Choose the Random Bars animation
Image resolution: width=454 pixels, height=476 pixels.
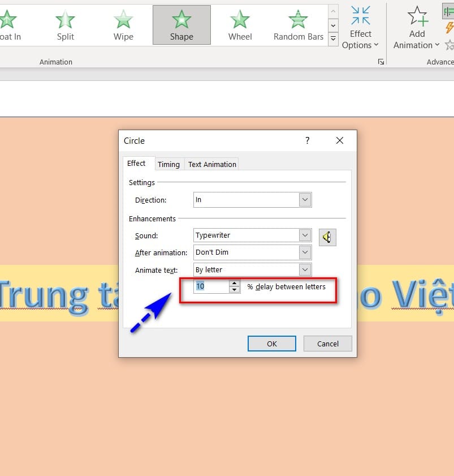[x=298, y=25]
